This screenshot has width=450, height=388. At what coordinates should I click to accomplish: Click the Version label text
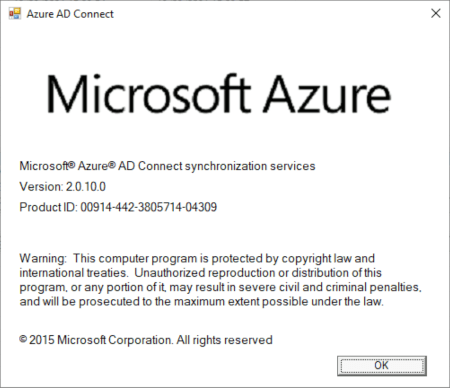(41, 187)
